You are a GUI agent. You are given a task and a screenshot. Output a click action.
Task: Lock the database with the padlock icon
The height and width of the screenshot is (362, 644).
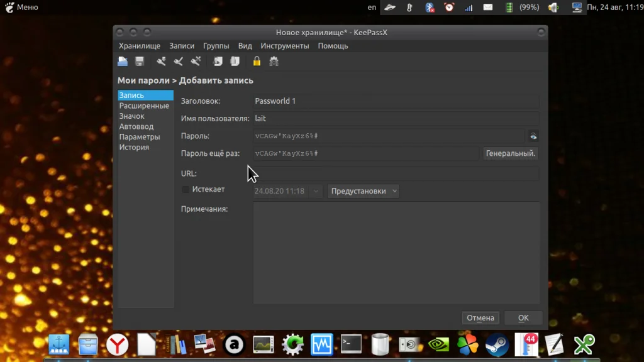pyautogui.click(x=257, y=62)
